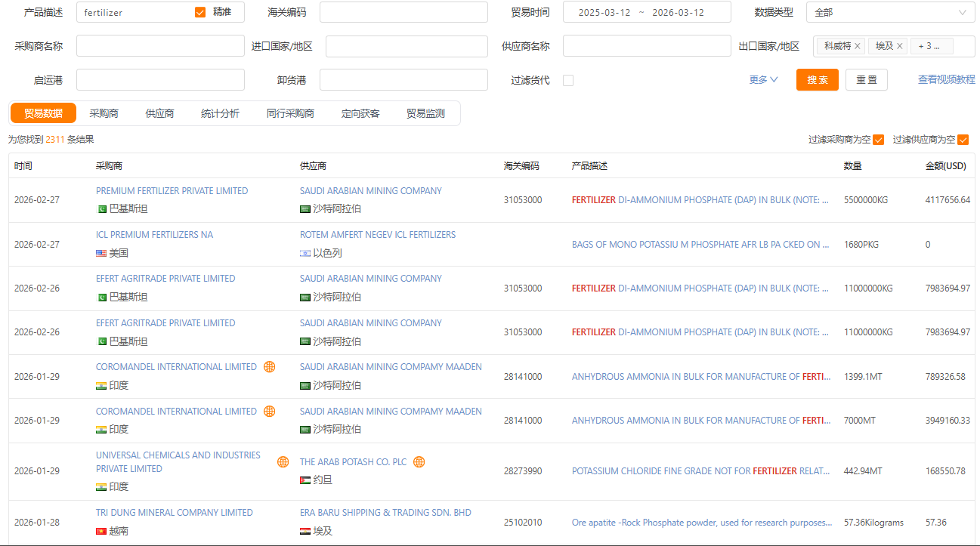The width and height of the screenshot is (980, 546).
Task: Open BAGS OF MONO POTASSIU M PHOSPHATE description
Action: point(700,245)
